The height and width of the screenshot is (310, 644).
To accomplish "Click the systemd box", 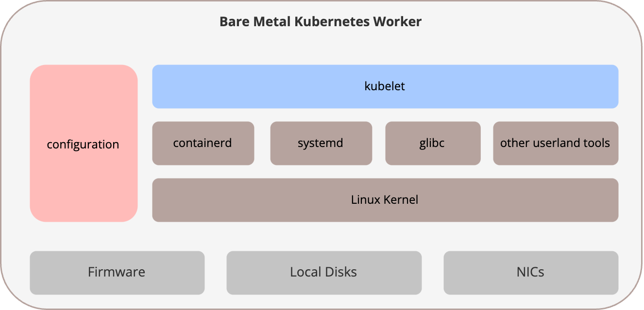I will [x=321, y=143].
